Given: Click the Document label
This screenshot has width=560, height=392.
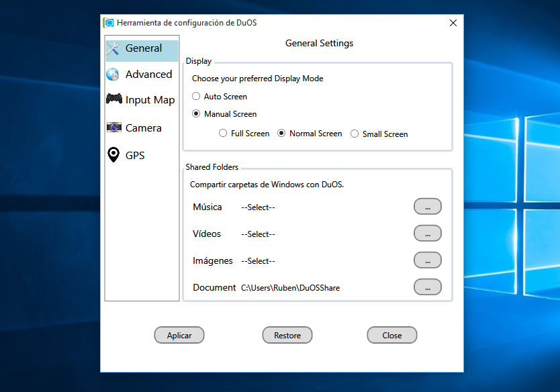Looking at the screenshot, I should (x=214, y=287).
